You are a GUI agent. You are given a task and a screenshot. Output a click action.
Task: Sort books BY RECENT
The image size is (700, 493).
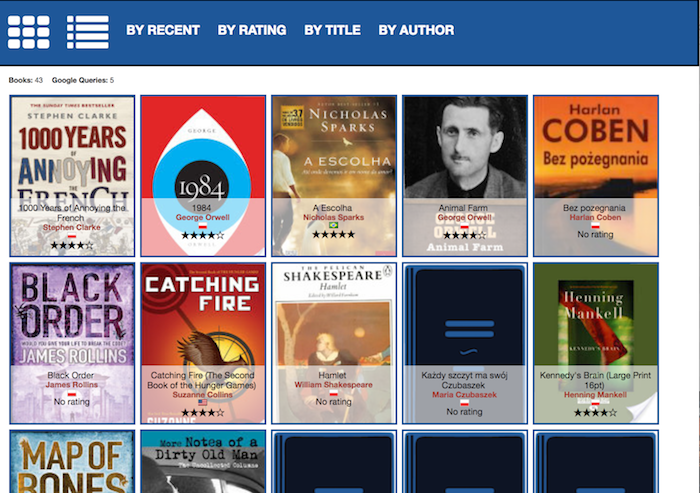click(x=163, y=30)
